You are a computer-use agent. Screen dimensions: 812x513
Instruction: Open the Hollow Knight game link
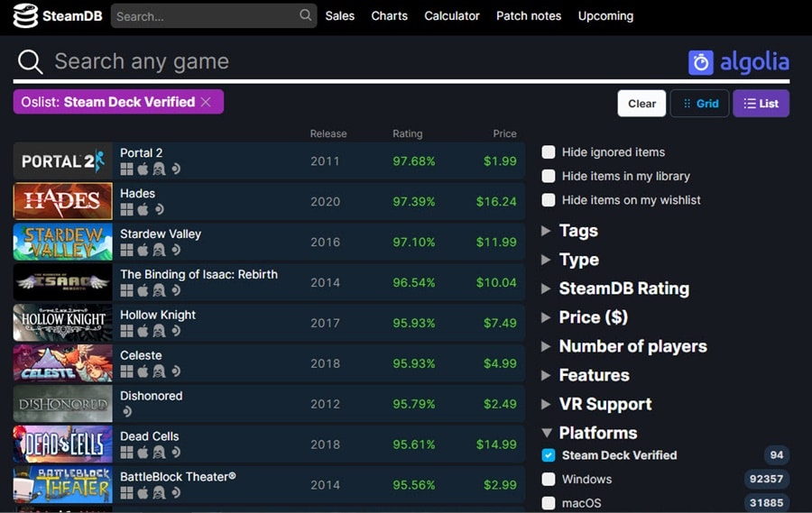158,315
